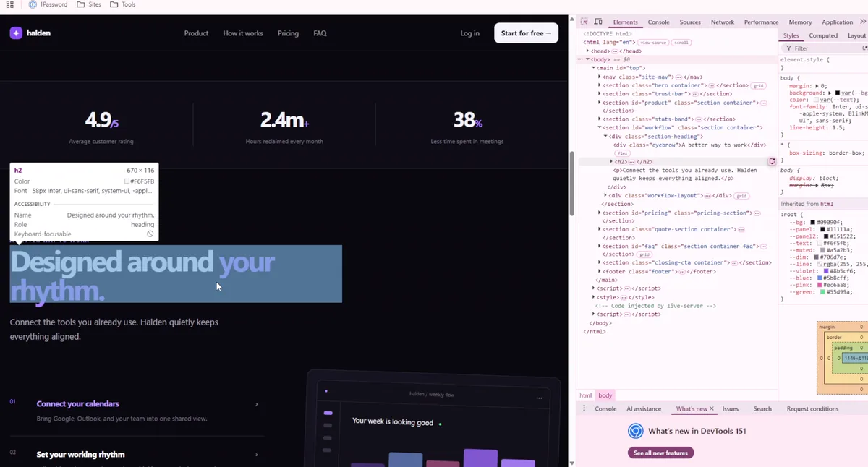Open the Tools bookmark folder
The width and height of the screenshot is (868, 467).
(x=123, y=4)
